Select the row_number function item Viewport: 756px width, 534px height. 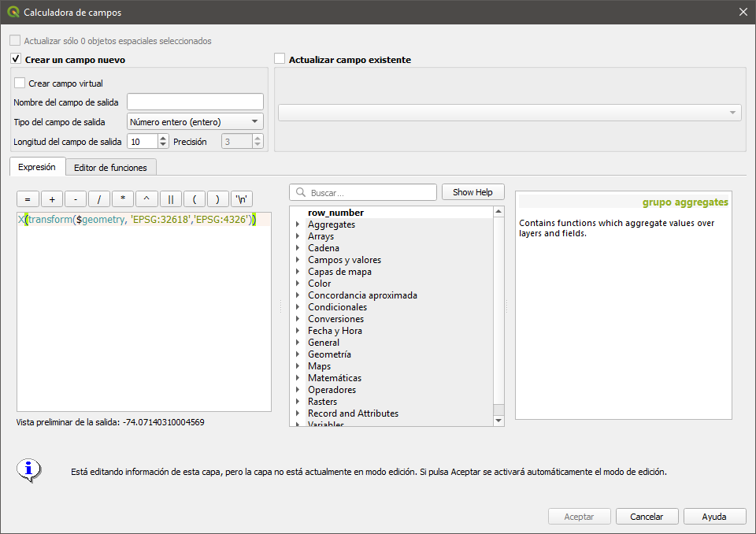(335, 213)
